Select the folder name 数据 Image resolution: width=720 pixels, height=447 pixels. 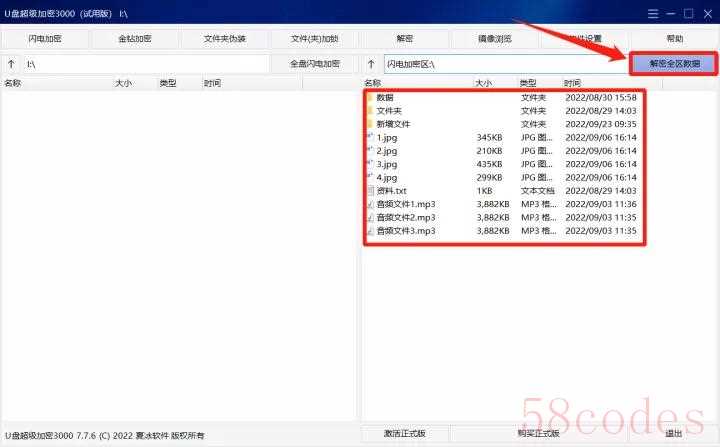(385, 97)
